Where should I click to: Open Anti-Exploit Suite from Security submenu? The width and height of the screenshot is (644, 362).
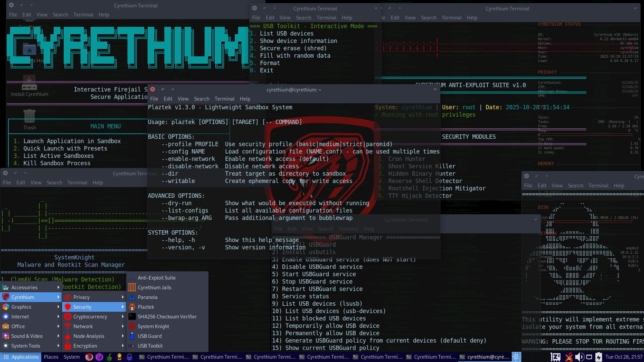157,278
